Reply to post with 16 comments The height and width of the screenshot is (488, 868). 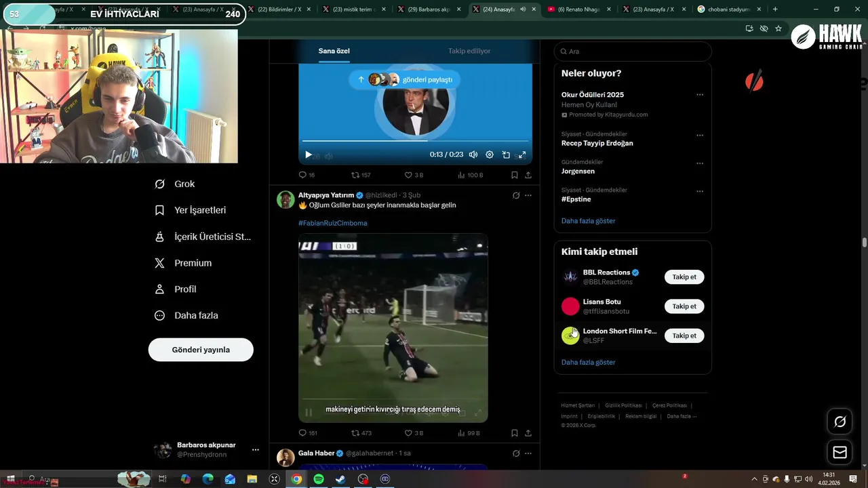[x=307, y=175]
